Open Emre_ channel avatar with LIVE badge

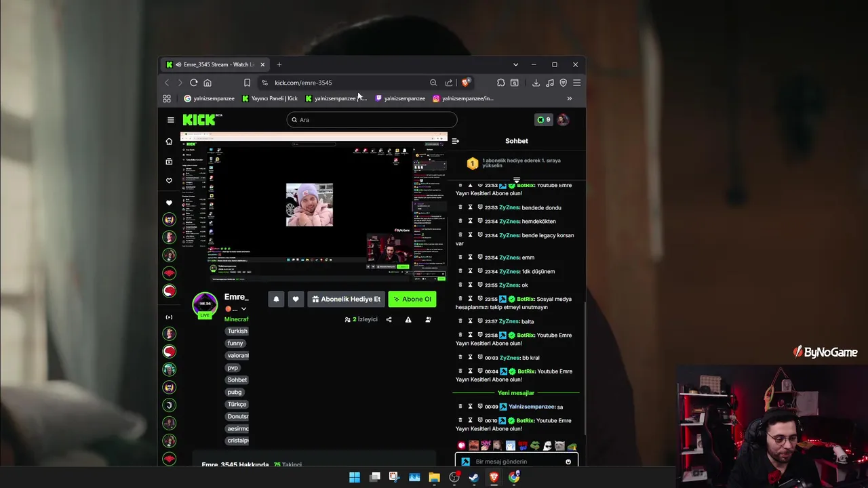pyautogui.click(x=205, y=305)
